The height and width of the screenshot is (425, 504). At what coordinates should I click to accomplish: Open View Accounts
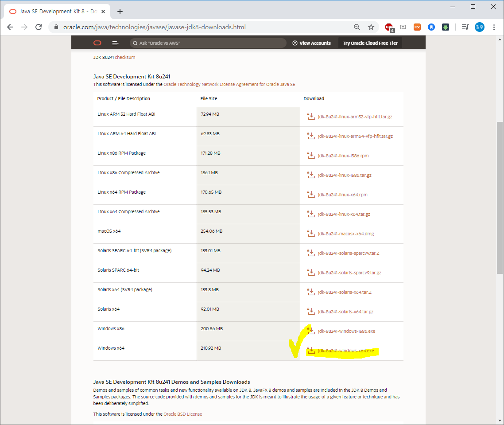pyautogui.click(x=311, y=43)
